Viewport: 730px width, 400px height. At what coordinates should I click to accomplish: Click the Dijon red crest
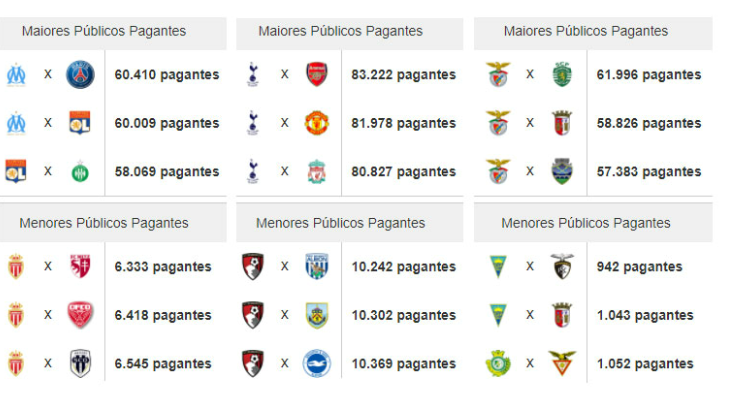(80, 315)
